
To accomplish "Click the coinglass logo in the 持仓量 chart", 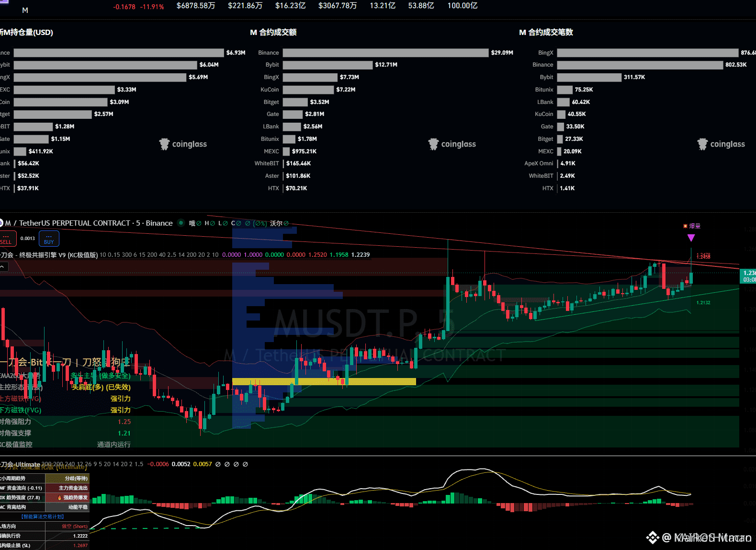I will point(183,144).
